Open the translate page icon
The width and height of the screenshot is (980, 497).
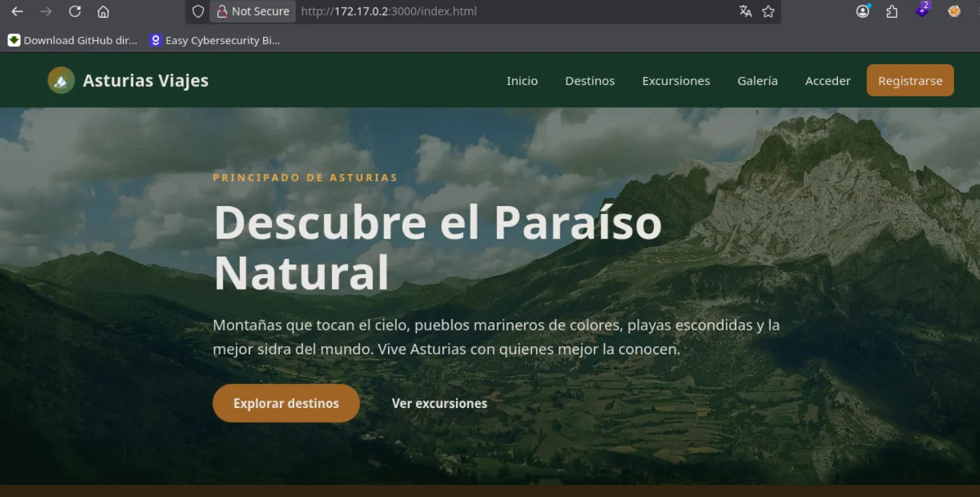tap(746, 12)
